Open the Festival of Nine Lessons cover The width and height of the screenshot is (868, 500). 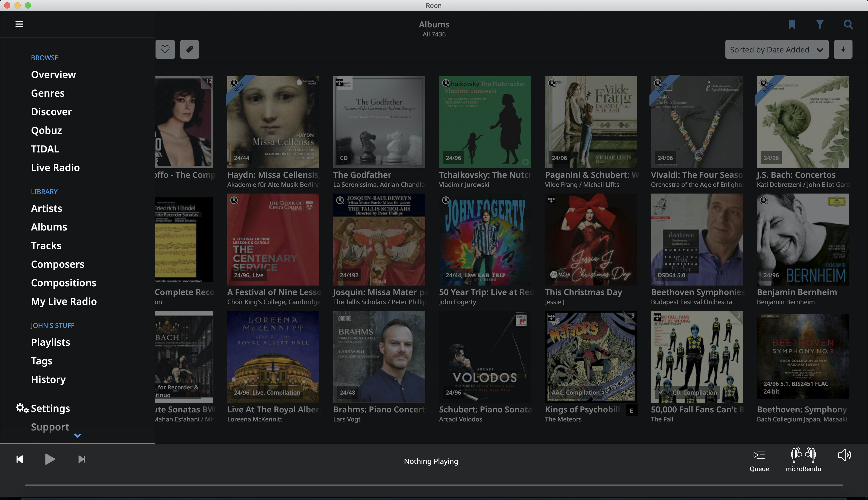(273, 239)
